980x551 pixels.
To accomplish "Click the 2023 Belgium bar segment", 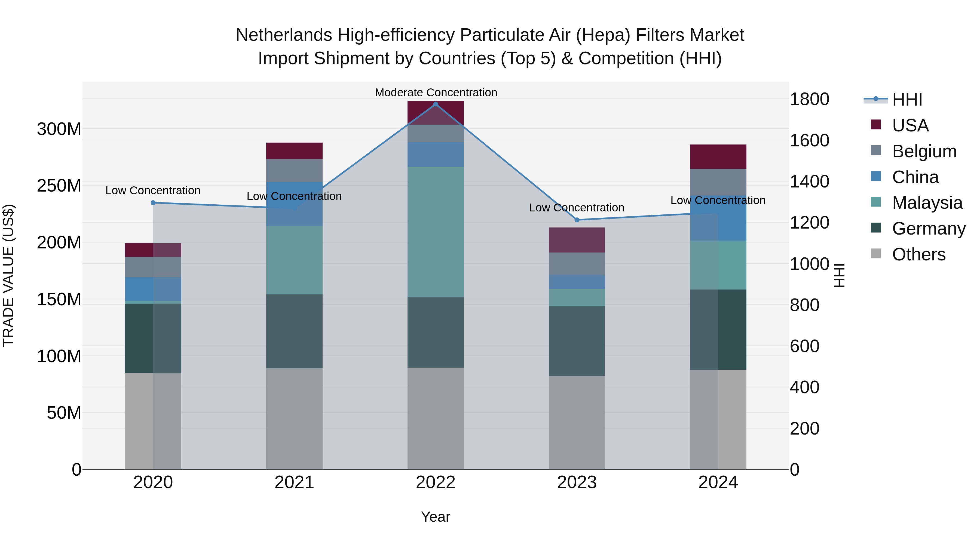I will (577, 264).
